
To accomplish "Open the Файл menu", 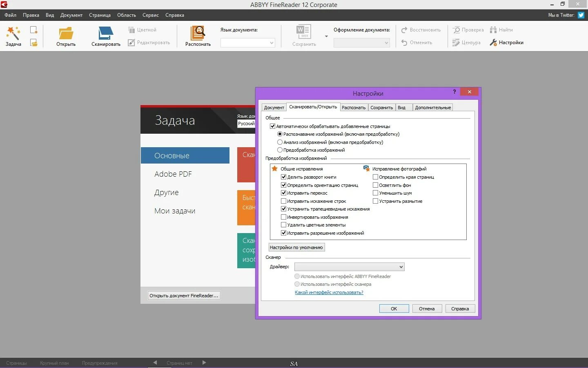I will [x=11, y=15].
